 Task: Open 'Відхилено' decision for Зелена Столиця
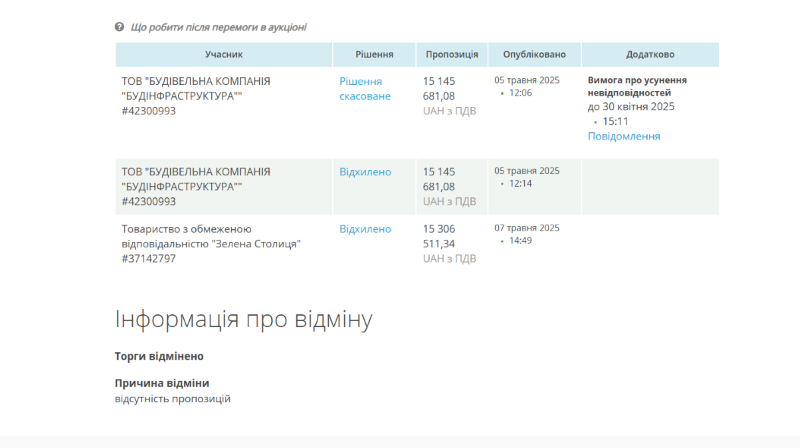365,229
